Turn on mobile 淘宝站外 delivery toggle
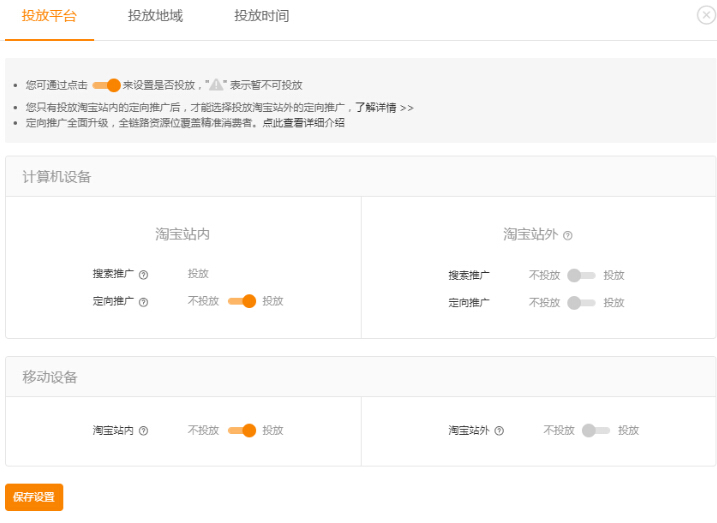This screenshot has height=523, width=717. 596,430
